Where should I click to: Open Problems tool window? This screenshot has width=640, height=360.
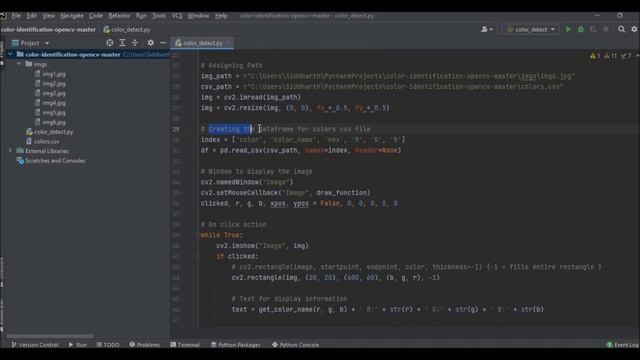[x=144, y=344]
